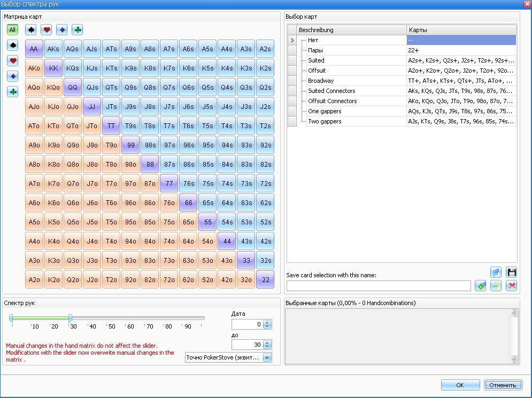Screen dimensions: 532x398
Task: Click the save card selection name field
Action: [x=379, y=286]
